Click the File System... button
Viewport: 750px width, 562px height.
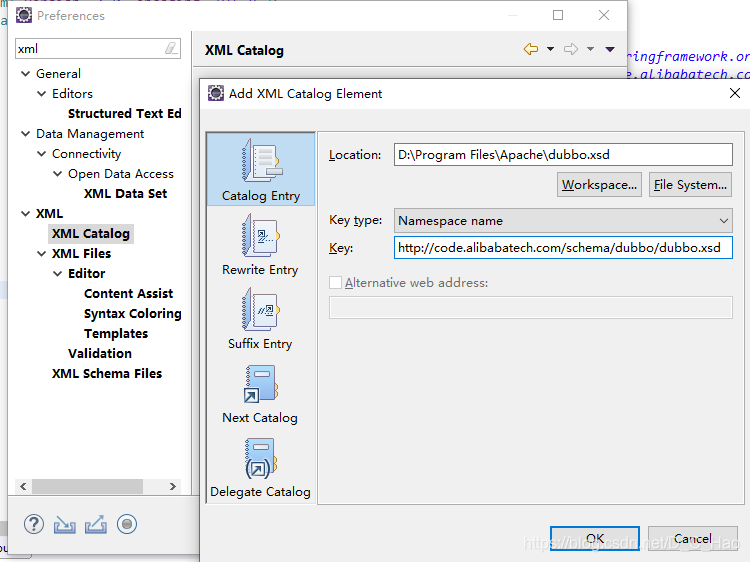point(690,185)
